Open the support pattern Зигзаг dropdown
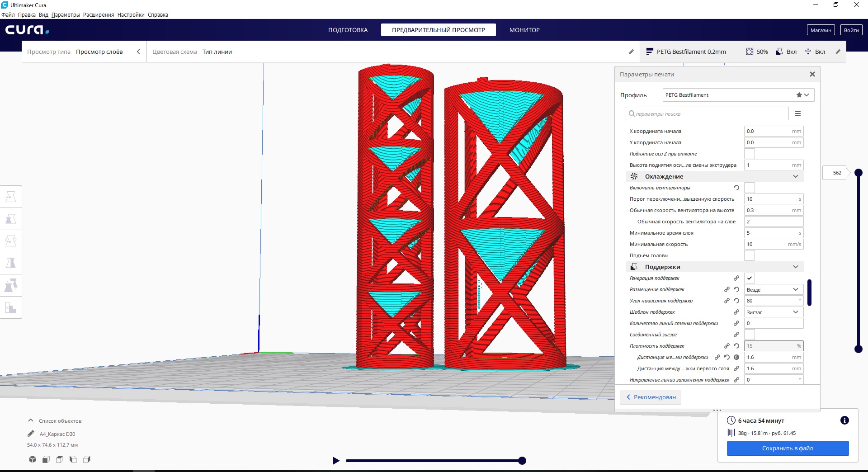 [x=773, y=312]
